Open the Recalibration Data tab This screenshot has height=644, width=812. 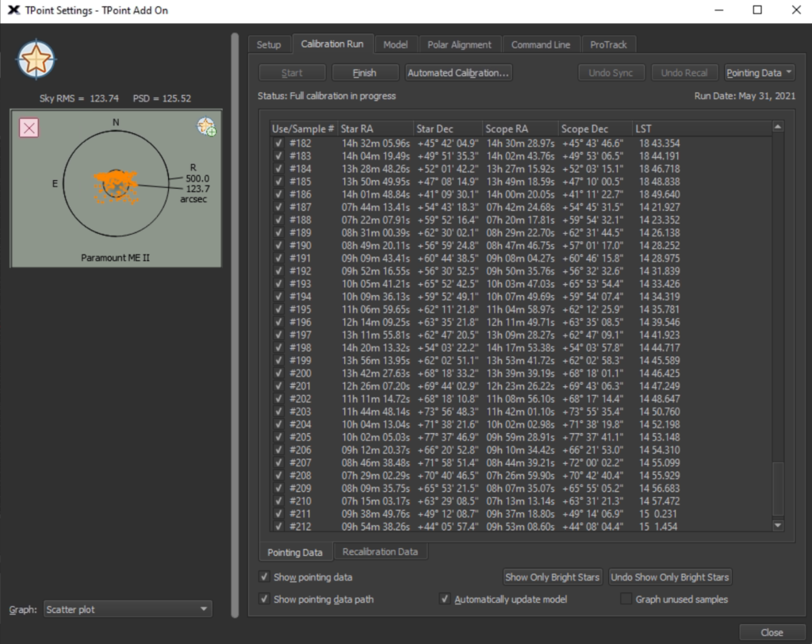(x=380, y=552)
